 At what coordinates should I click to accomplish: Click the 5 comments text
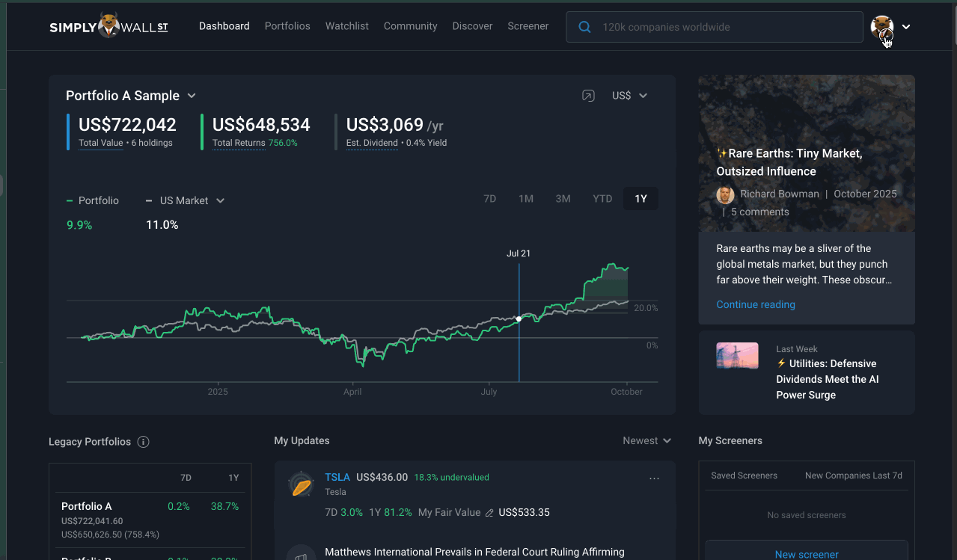760,212
